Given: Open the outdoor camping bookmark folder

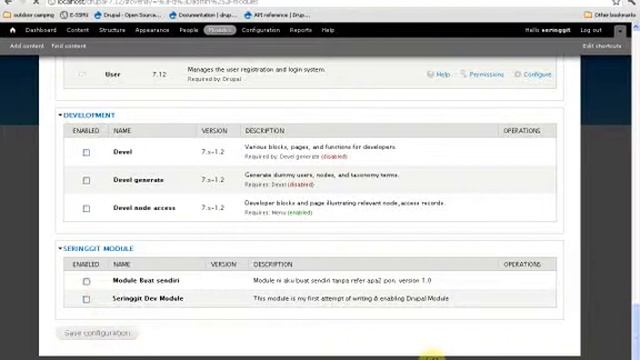Looking at the screenshot, I should (x=29, y=15).
